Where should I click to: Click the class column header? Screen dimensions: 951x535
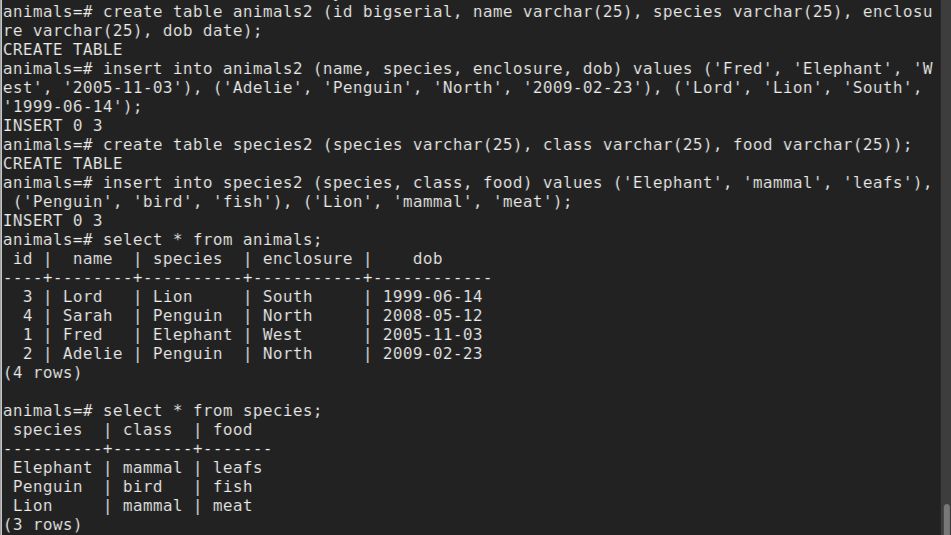[x=147, y=430]
